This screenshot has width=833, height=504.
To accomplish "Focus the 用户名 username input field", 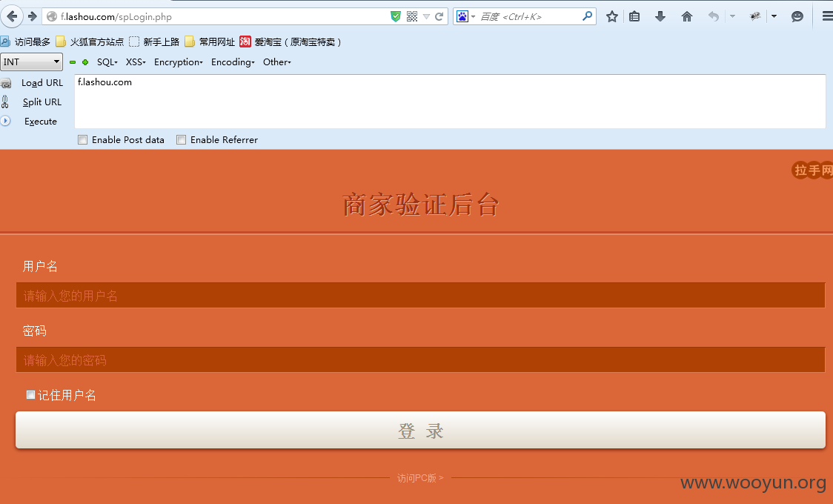I will tap(420, 295).
